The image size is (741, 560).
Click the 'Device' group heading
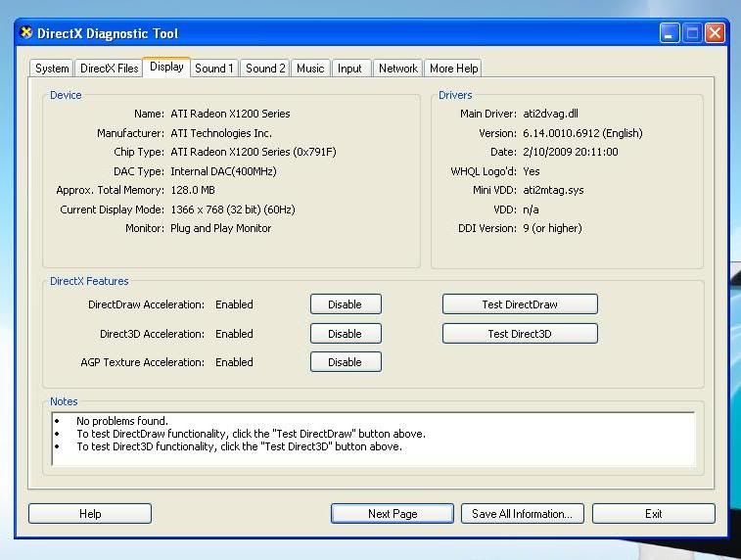coord(66,95)
